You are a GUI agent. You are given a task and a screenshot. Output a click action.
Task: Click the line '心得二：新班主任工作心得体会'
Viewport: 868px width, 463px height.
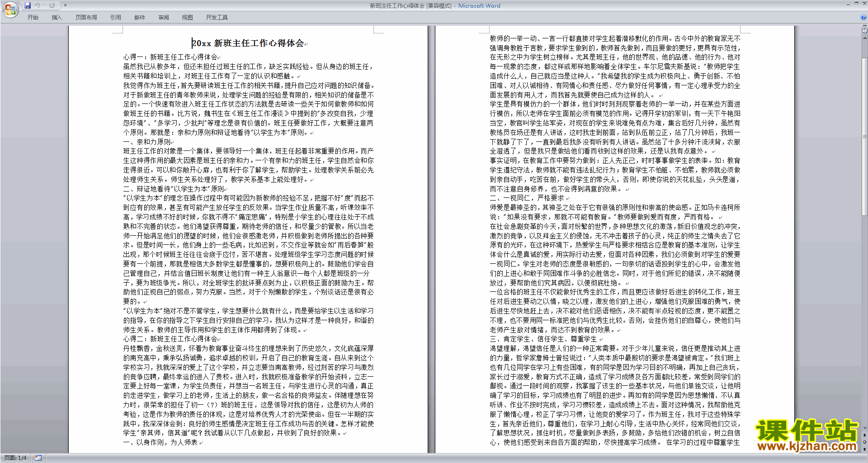tap(170, 339)
